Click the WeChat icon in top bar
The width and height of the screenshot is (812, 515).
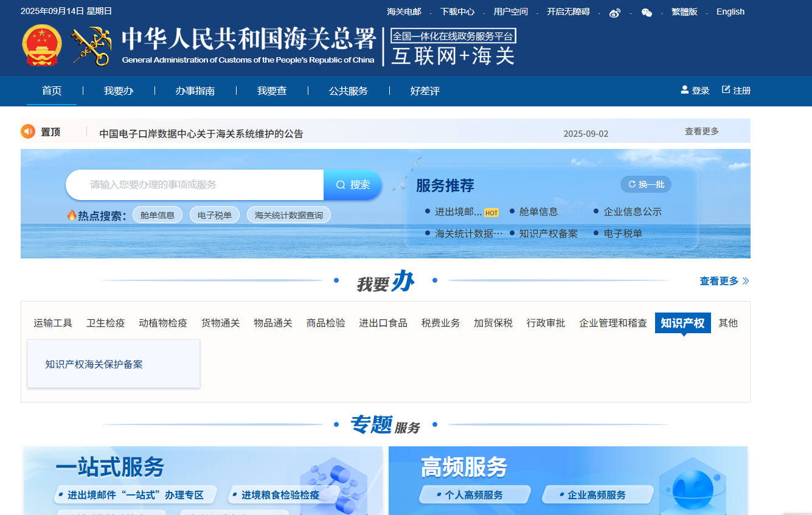[647, 12]
